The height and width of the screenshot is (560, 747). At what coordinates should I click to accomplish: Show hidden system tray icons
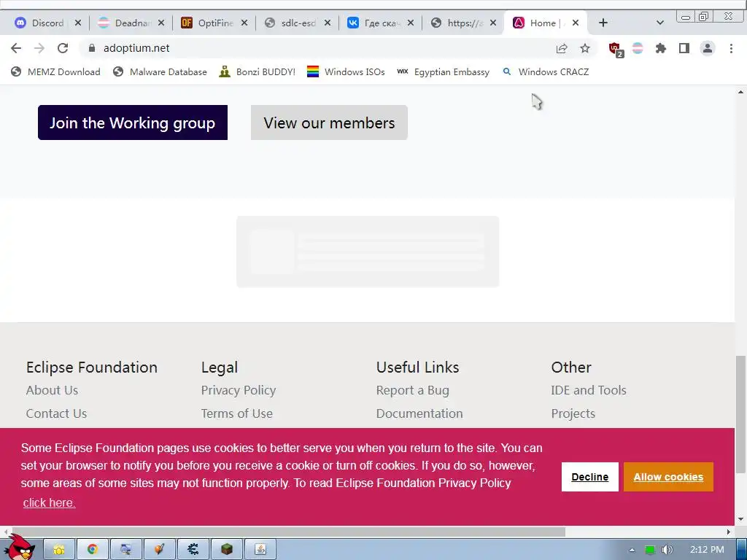tap(632, 550)
